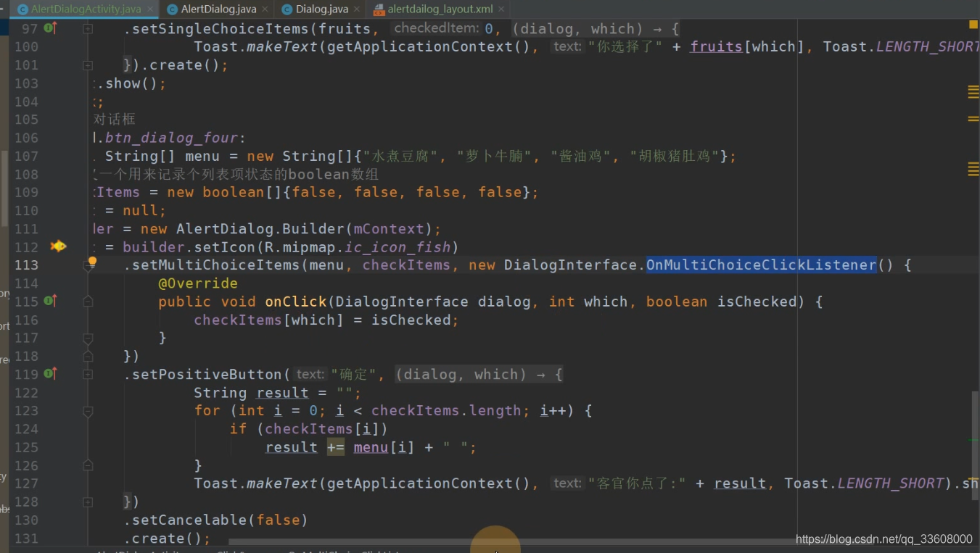Expand the folded lambda on line 119
The image size is (980, 553).
(x=88, y=375)
